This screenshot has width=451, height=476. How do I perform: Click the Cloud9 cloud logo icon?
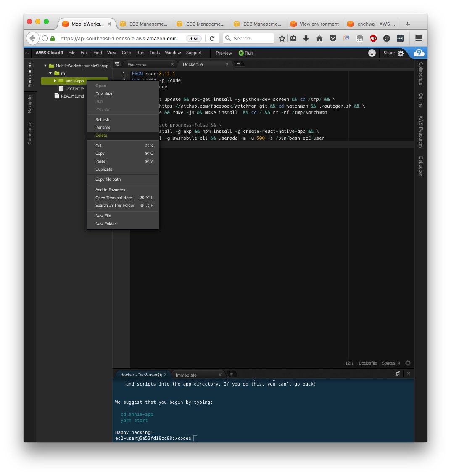point(419,53)
